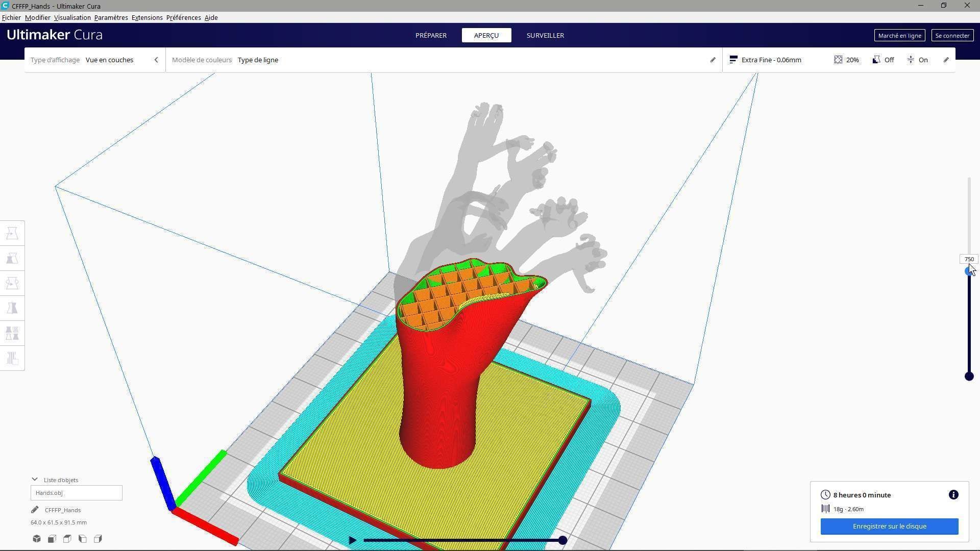This screenshot has height=551, width=980.
Task: Open the Préférences menu
Action: tap(184, 17)
